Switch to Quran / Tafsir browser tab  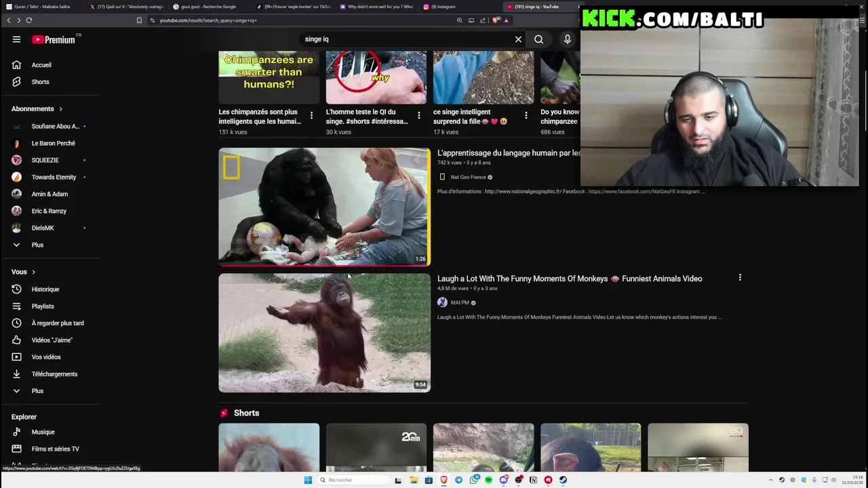[x=42, y=7]
